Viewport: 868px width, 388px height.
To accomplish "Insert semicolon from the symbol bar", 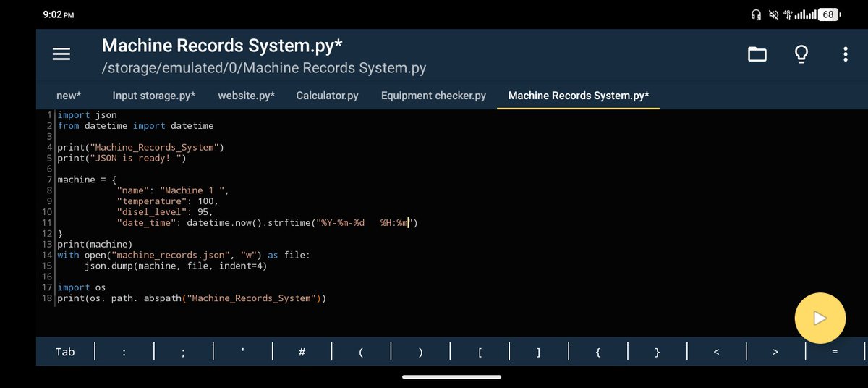I will pos(184,352).
